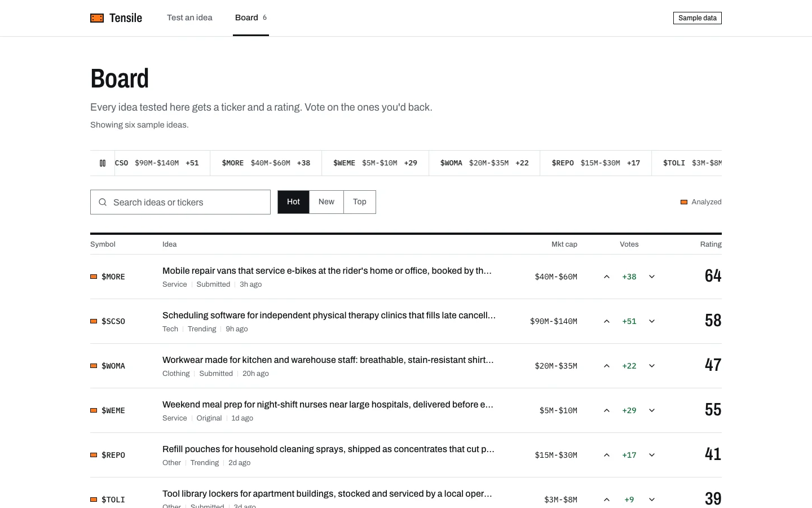
Task: Click the orange marker beside $WOMA
Action: [94, 366]
